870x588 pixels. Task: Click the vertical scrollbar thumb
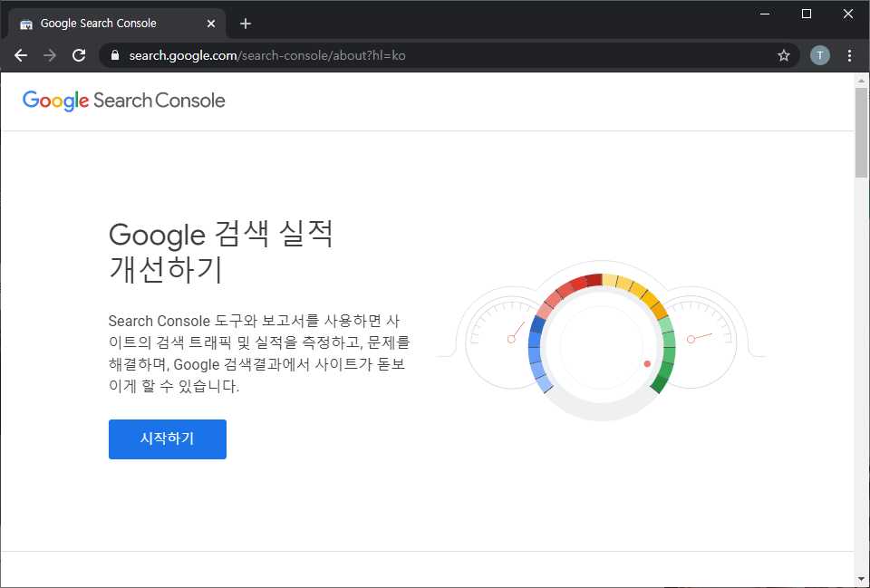(x=861, y=132)
